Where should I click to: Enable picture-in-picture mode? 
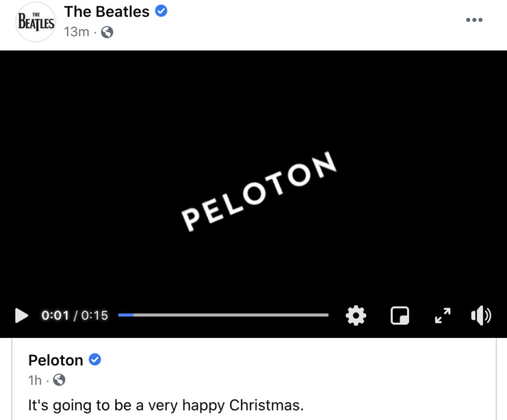(400, 315)
